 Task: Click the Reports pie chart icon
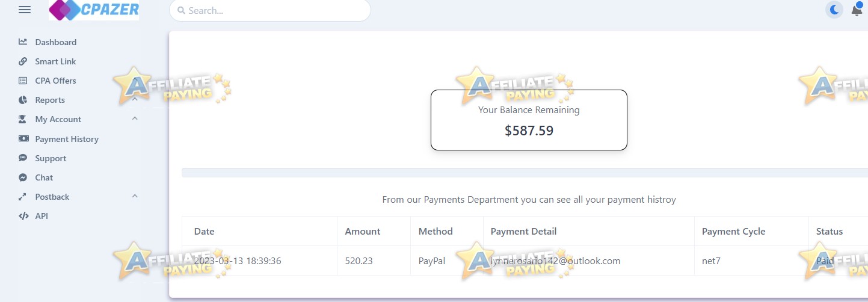point(23,100)
